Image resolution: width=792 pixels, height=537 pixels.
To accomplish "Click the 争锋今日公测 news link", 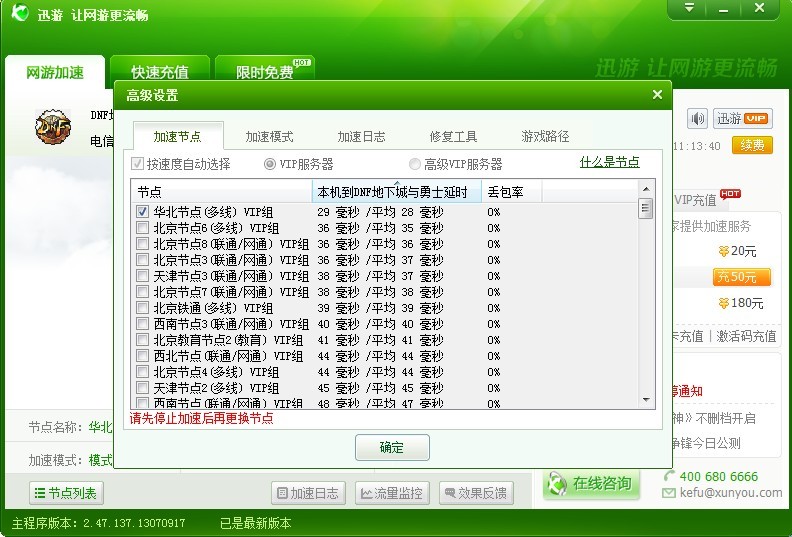I will (x=706, y=443).
